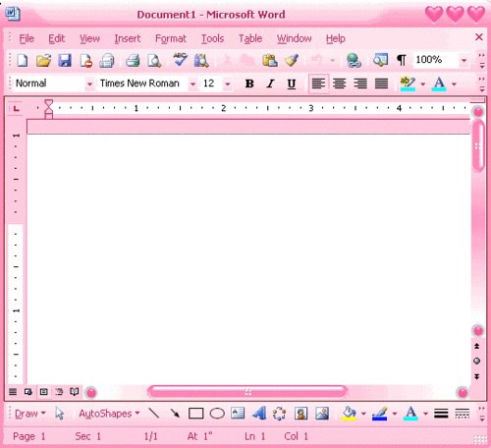Expand the Style dropdown showing Normal
The height and width of the screenshot is (448, 491).
pyautogui.click(x=89, y=84)
